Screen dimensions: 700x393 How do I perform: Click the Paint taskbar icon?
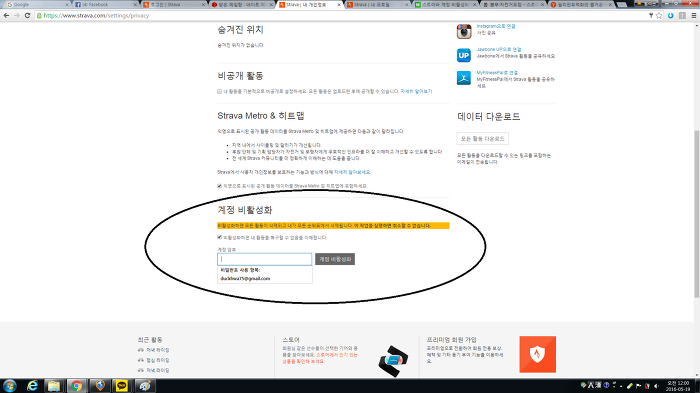click(x=144, y=386)
